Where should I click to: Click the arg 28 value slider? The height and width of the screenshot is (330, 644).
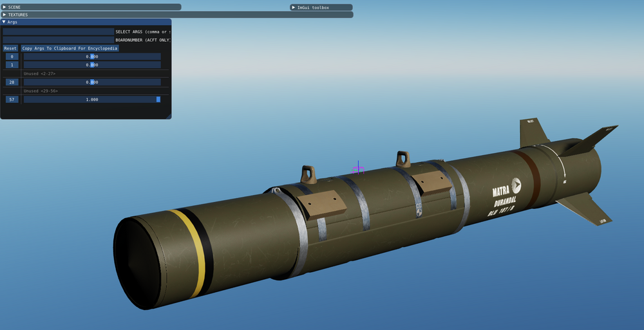coord(92,82)
